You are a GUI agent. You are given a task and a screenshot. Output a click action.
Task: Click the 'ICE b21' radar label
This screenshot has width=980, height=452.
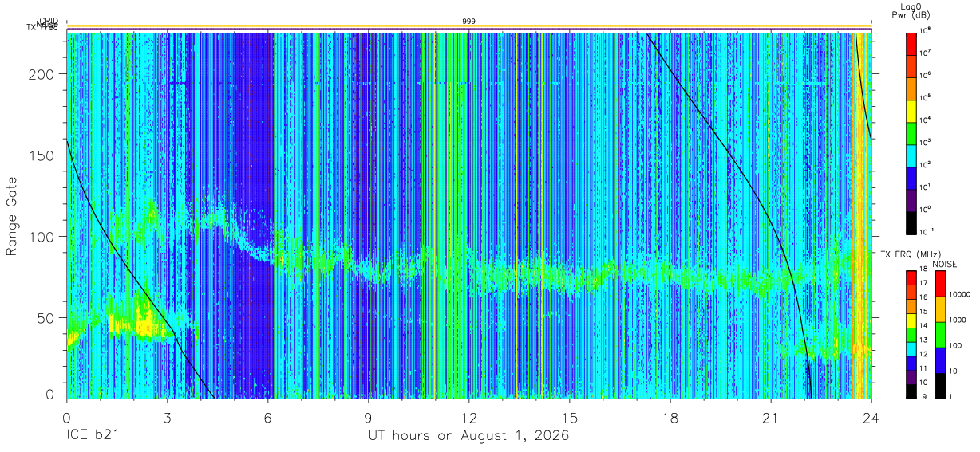coord(92,436)
